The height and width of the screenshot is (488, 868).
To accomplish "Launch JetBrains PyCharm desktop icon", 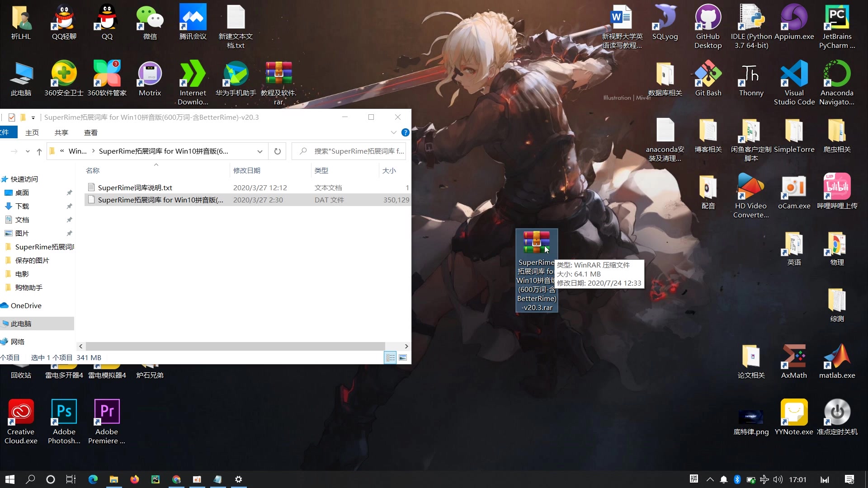I will click(x=837, y=26).
